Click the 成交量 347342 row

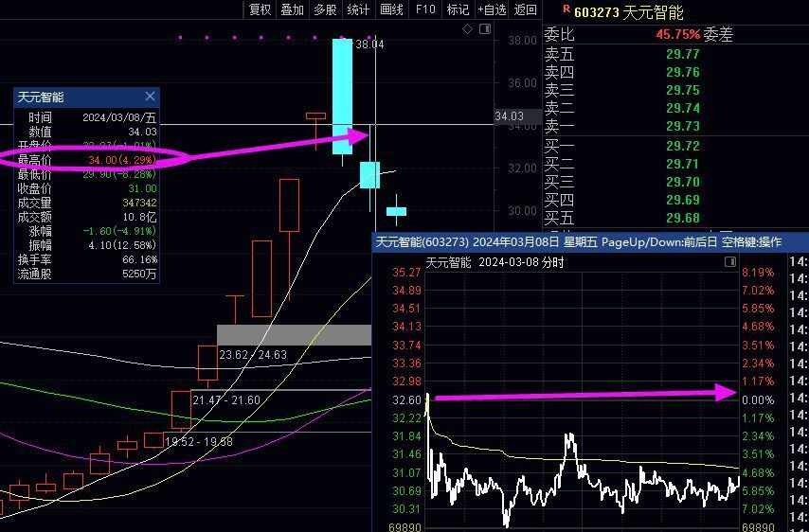[x=87, y=204]
